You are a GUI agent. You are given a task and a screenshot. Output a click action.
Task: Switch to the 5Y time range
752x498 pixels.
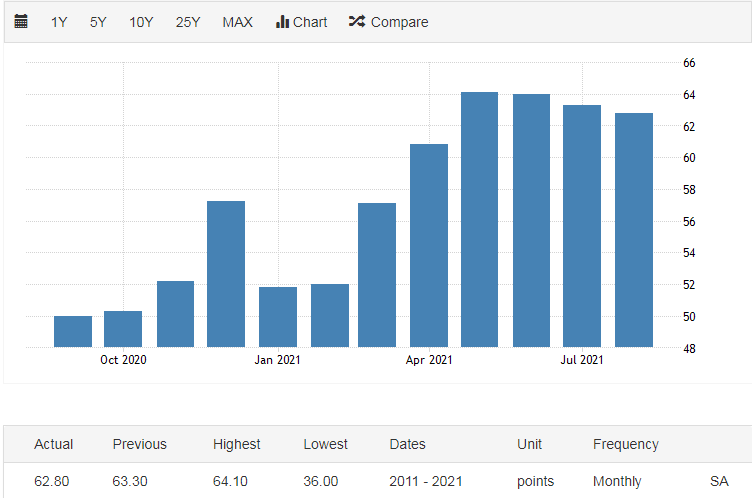click(98, 22)
